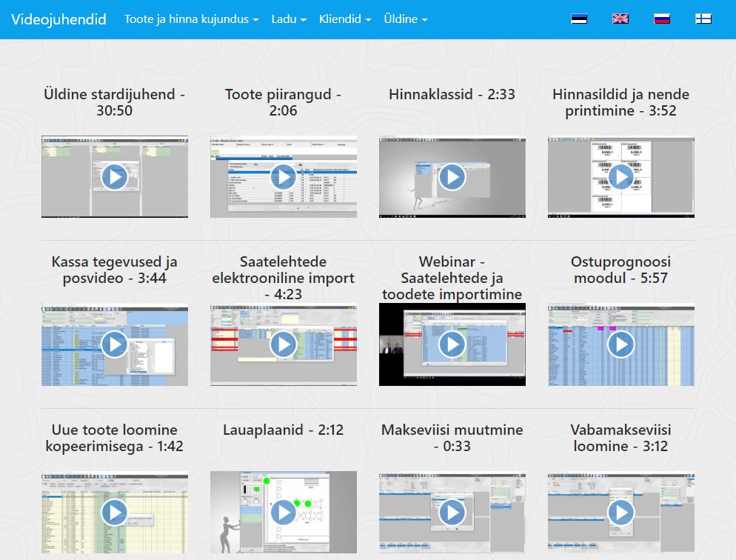The image size is (736, 560).
Task: Expand the Toote ja hinna kujundus dropdown
Action: tap(191, 19)
